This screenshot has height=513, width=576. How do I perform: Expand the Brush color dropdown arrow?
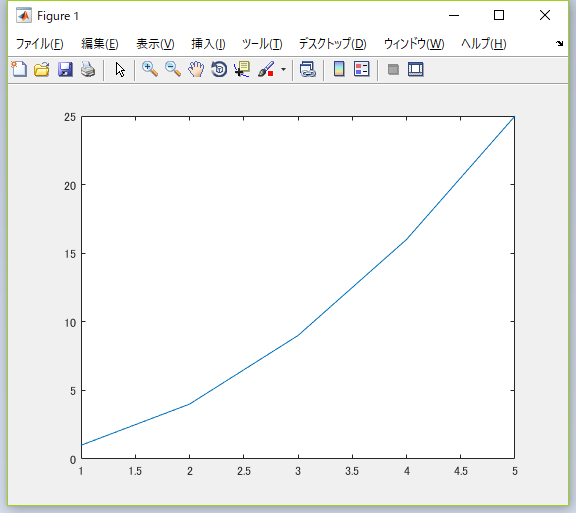click(283, 69)
